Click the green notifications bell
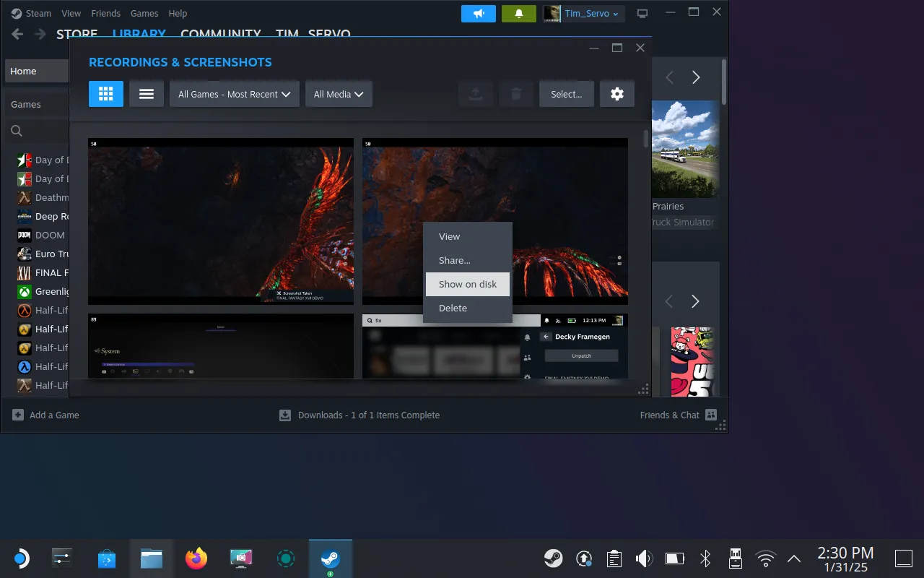Viewport: 924px width, 578px height. [x=518, y=14]
